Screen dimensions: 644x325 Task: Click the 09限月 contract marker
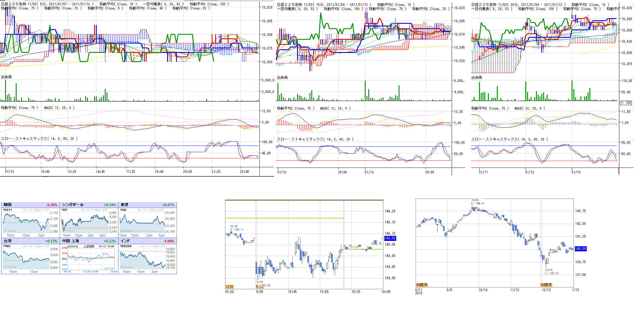[422, 285]
